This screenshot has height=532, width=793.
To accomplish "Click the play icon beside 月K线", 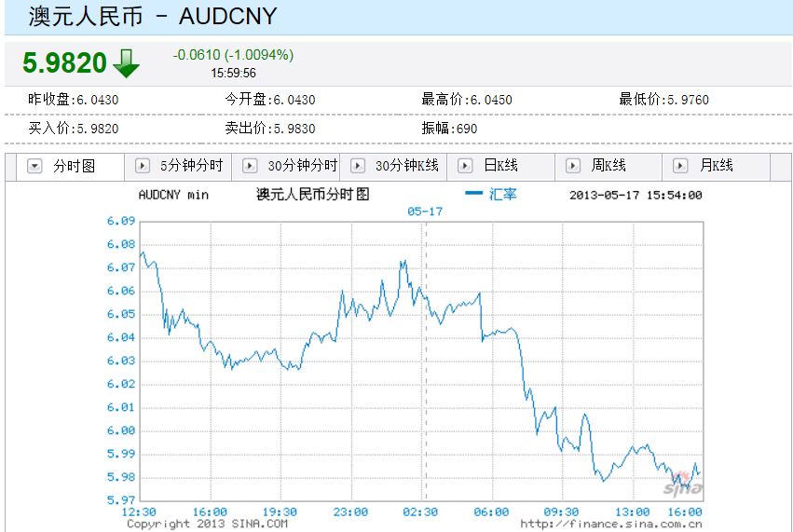I will 681,166.
